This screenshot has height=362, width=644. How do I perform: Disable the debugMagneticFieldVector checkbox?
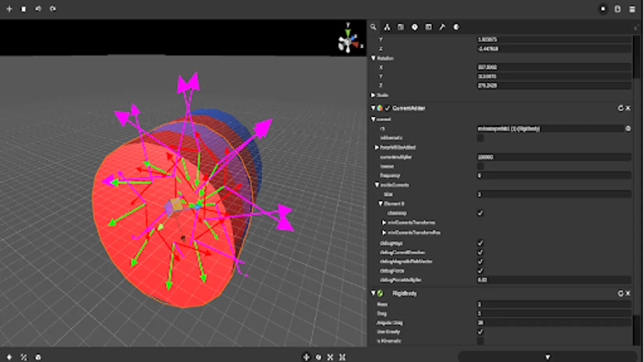[480, 261]
